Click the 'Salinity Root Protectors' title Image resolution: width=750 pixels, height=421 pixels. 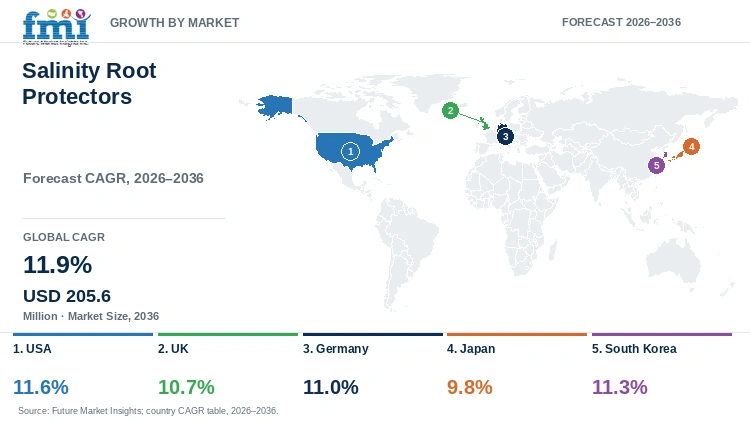pyautogui.click(x=89, y=83)
